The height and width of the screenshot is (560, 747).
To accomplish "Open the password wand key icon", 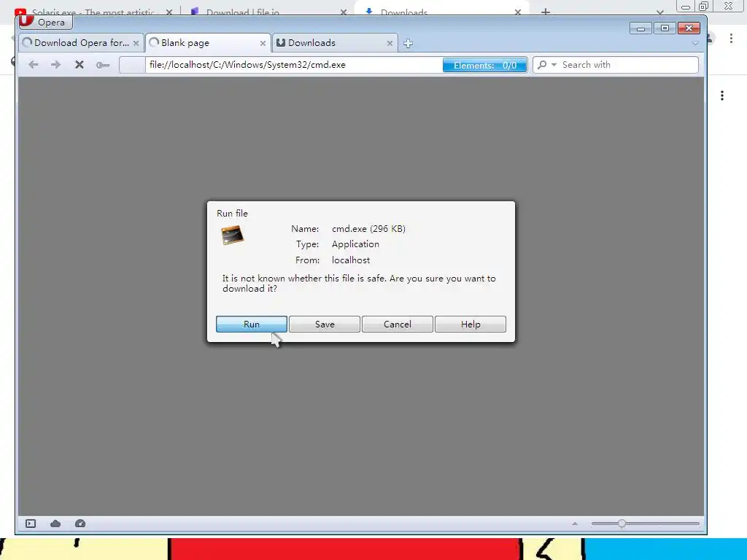I will click(103, 65).
